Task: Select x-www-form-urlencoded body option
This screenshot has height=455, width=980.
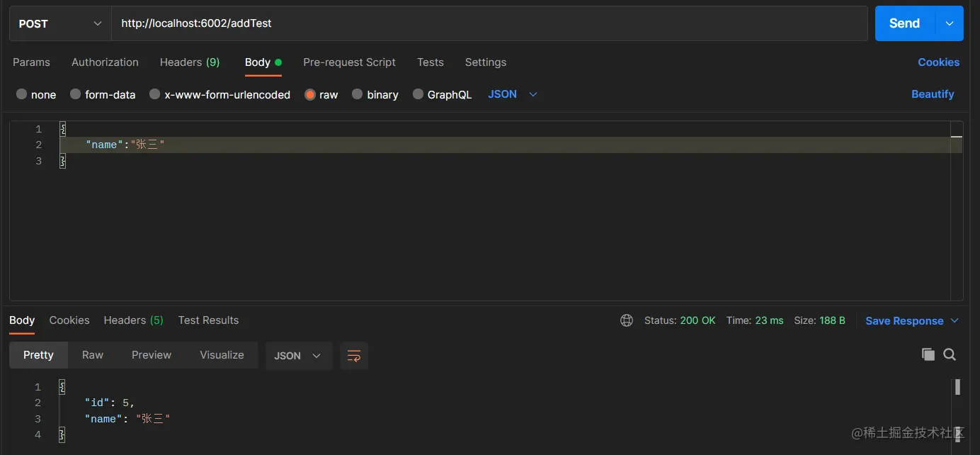Action: click(x=154, y=94)
